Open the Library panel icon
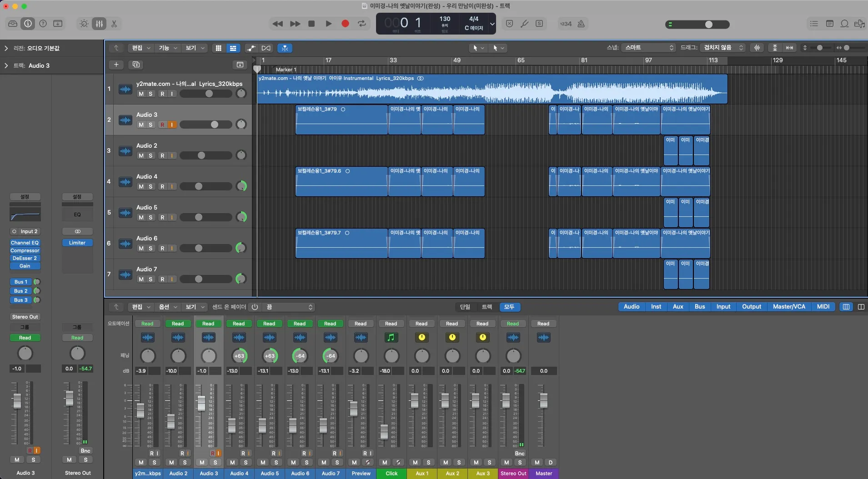The height and width of the screenshot is (479, 868). pos(13,24)
